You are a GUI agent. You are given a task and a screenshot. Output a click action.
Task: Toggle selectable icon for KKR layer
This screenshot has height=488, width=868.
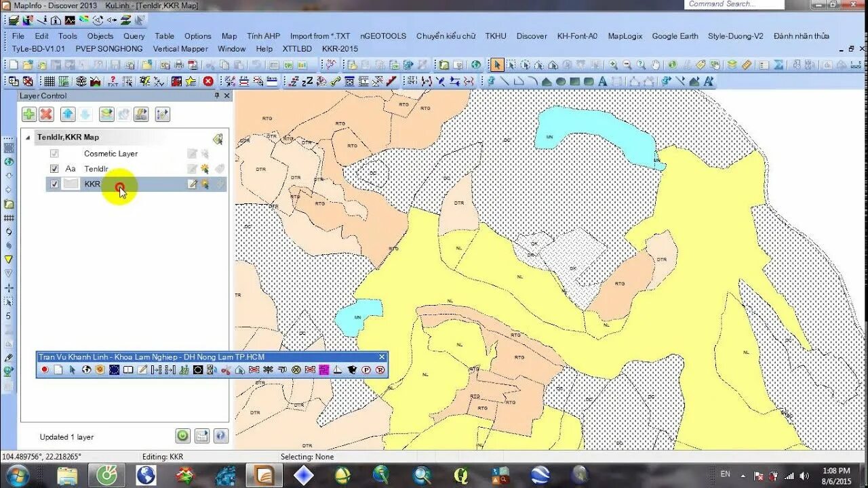point(205,184)
